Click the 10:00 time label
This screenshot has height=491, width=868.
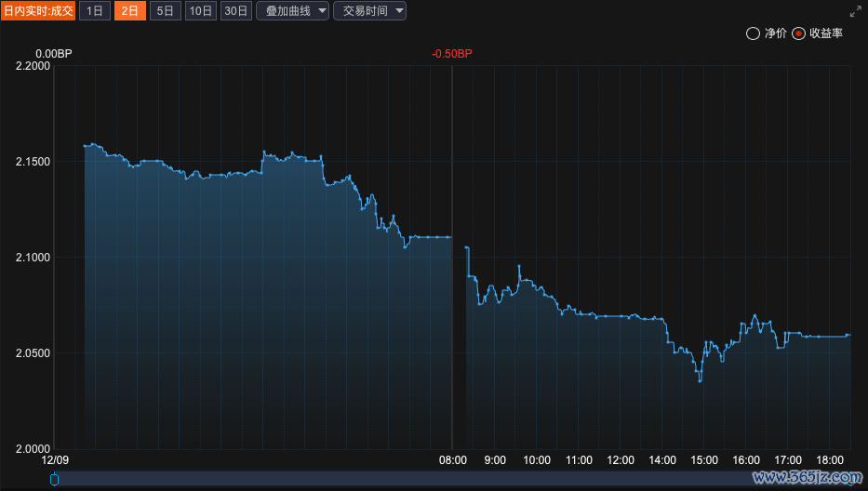537,460
